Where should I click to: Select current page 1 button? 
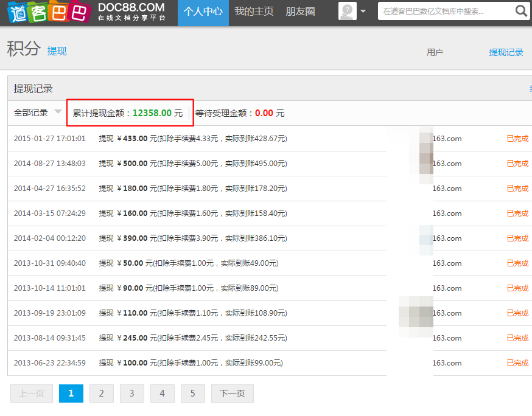[71, 393]
